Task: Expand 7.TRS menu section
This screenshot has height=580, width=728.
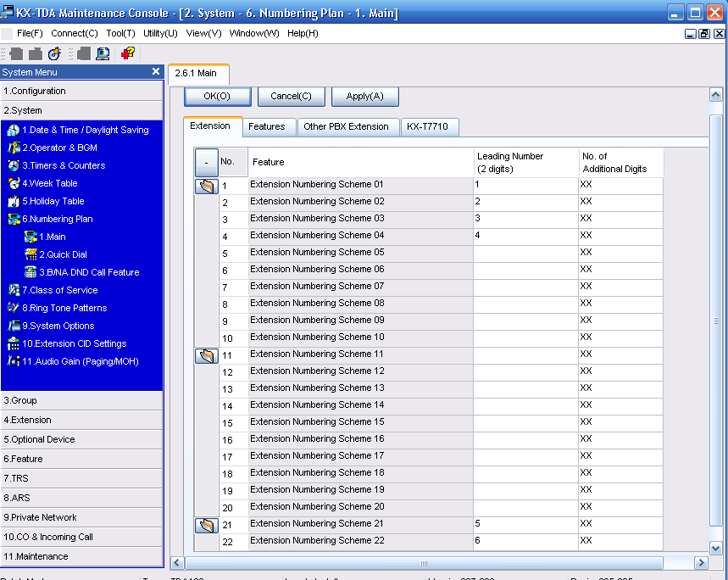Action: pos(81,478)
